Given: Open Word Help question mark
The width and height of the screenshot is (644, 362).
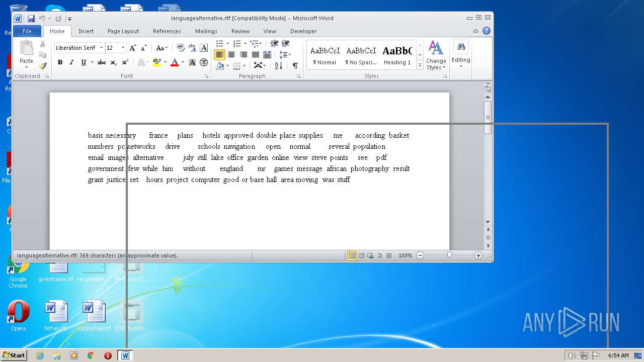Looking at the screenshot, I should [x=487, y=31].
